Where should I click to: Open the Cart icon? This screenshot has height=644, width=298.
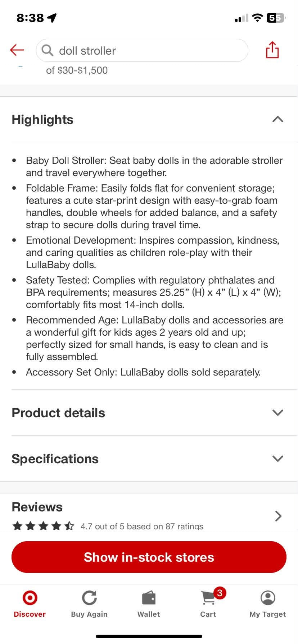(x=208, y=598)
